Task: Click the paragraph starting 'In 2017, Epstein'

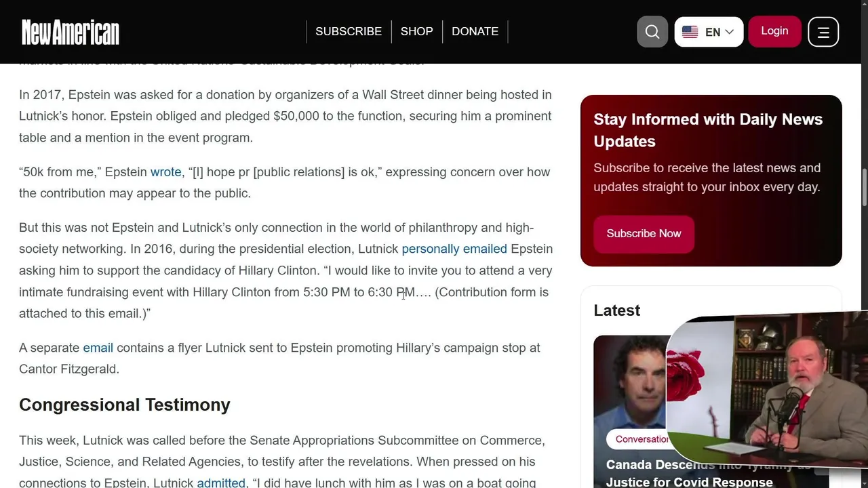Action: pos(285,116)
